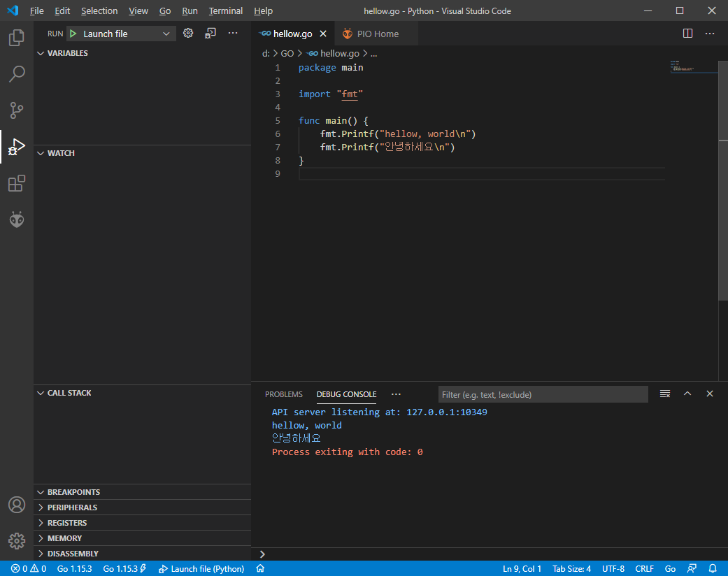
Task: Open the Help menu
Action: (x=263, y=10)
